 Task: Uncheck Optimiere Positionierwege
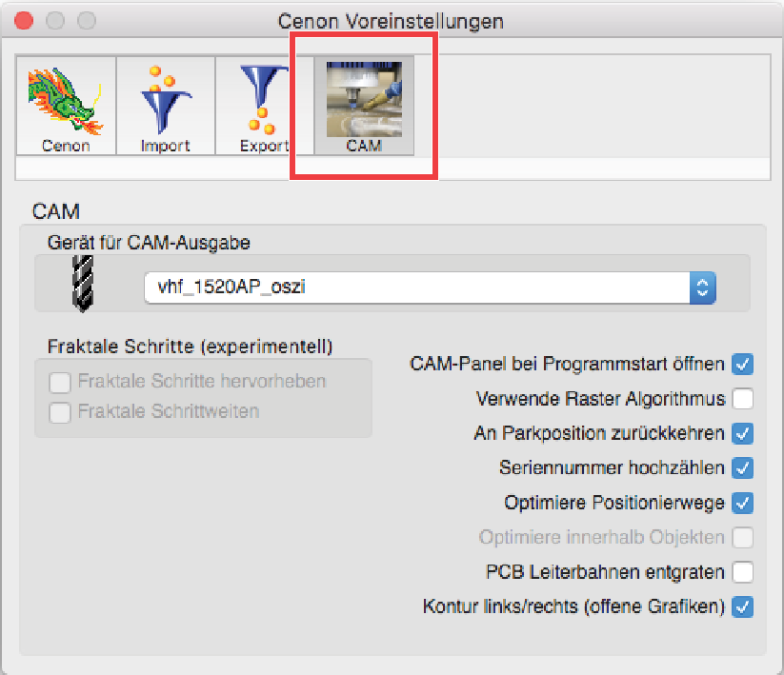[742, 503]
